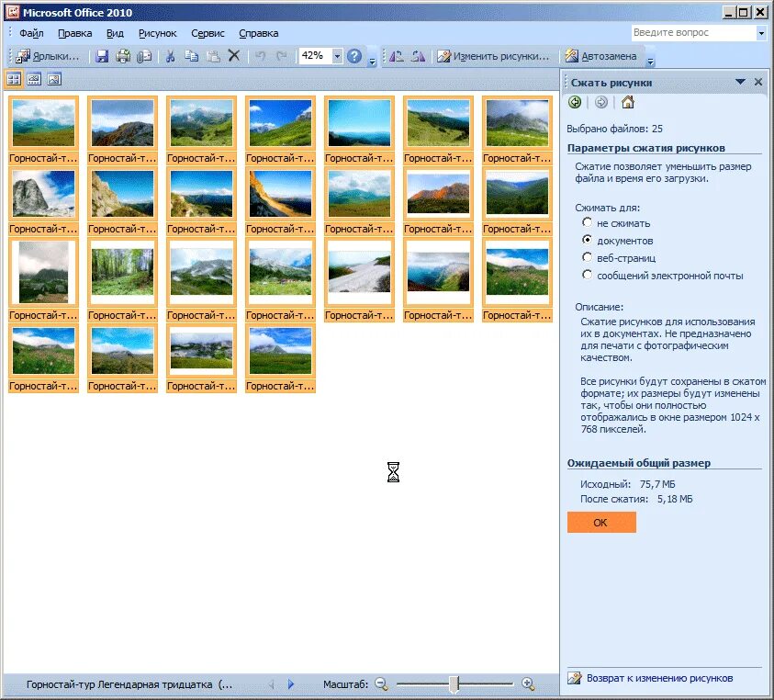Open the zoom percentage dropdown arrow
Screen dimensions: 774x700
point(337,56)
